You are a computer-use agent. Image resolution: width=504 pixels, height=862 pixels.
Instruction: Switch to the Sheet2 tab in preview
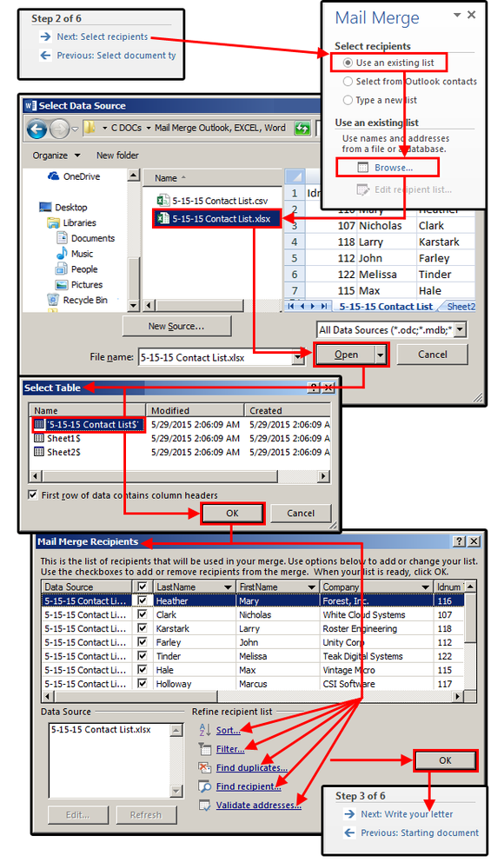[x=461, y=307]
